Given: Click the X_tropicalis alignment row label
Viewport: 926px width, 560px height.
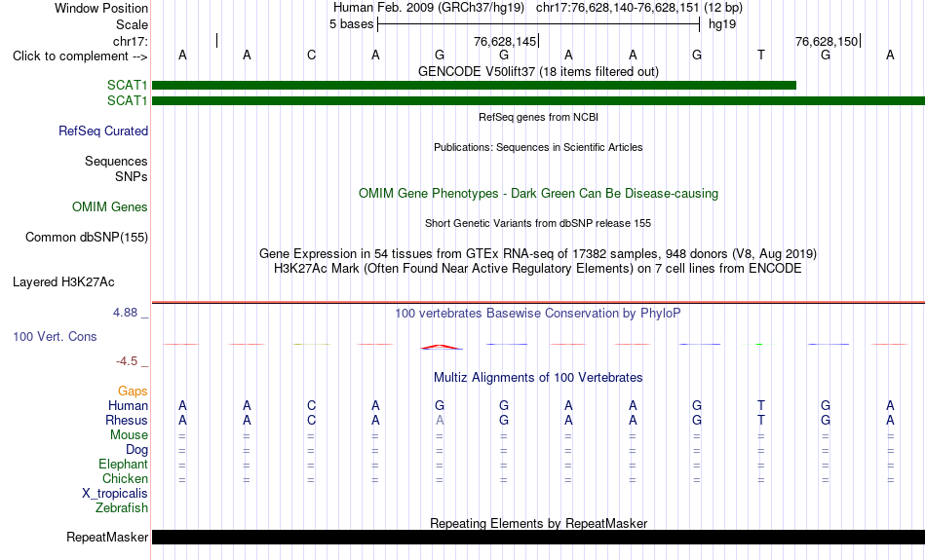Looking at the screenshot, I should pos(115,494).
